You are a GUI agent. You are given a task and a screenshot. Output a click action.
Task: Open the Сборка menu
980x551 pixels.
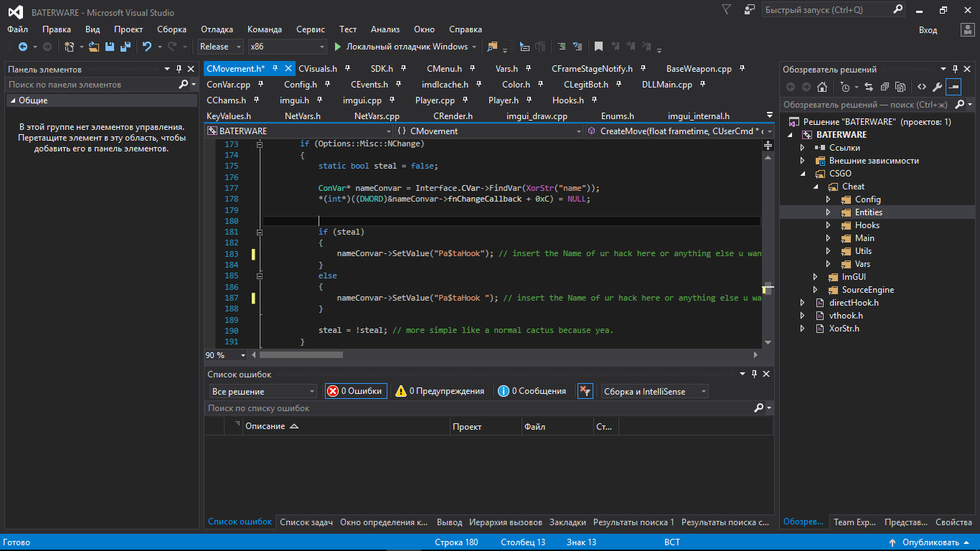coord(171,29)
